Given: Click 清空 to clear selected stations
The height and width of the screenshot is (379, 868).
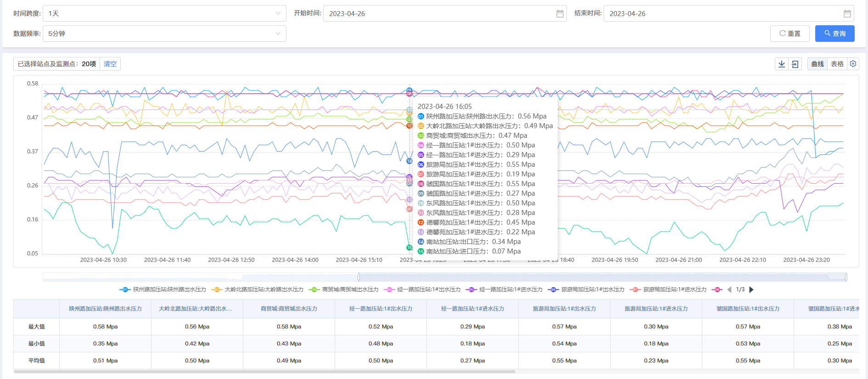Looking at the screenshot, I should (x=110, y=64).
